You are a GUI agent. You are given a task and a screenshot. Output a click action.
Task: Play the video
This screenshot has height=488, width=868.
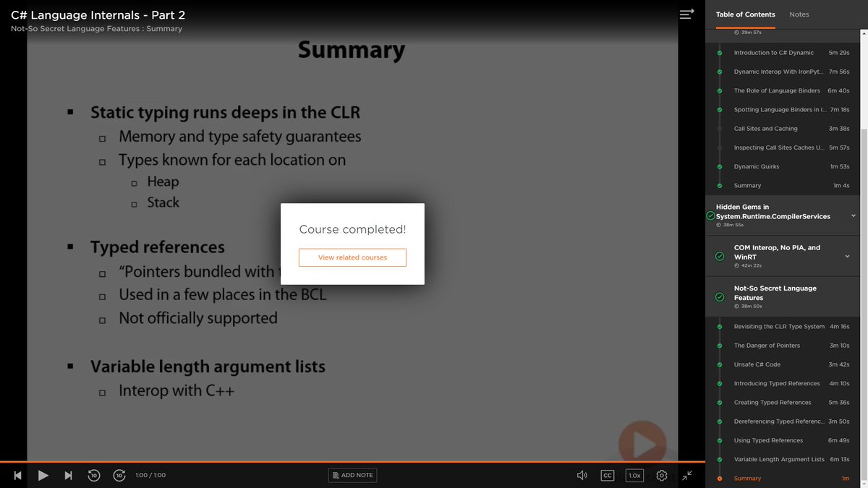tap(43, 475)
